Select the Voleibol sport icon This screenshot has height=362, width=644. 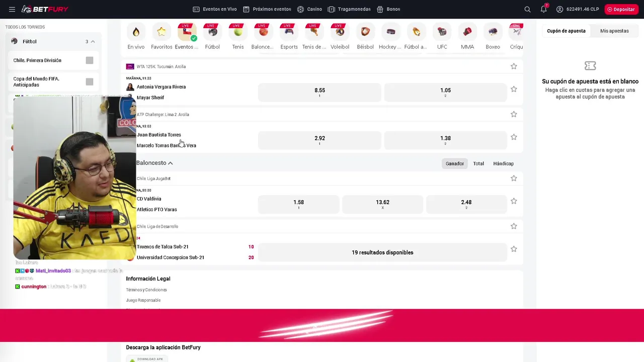pos(340,32)
